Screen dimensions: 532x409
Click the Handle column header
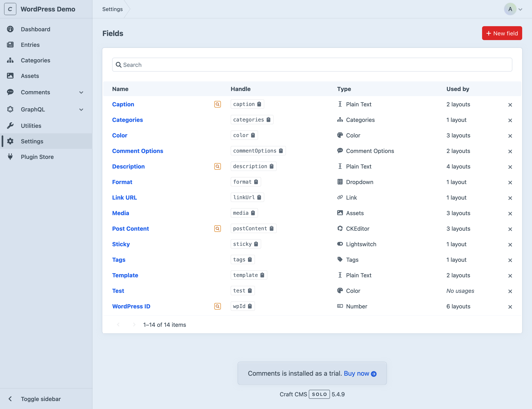(x=240, y=89)
